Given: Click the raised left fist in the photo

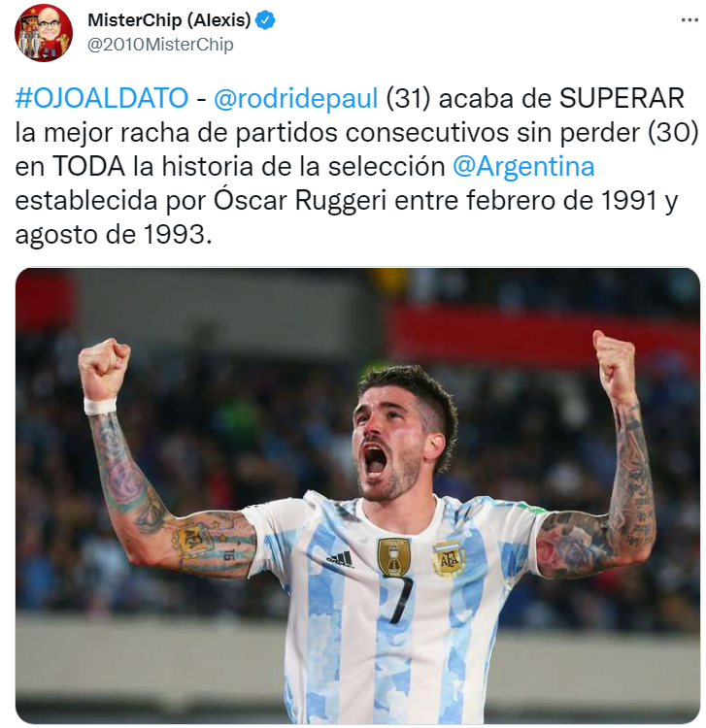Looking at the screenshot, I should point(105,369).
